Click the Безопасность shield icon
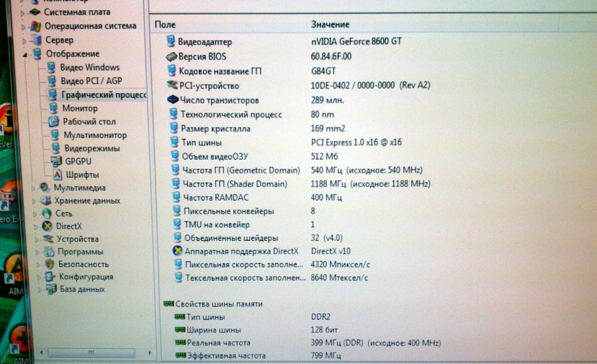This screenshot has width=597, height=364. coord(50,264)
